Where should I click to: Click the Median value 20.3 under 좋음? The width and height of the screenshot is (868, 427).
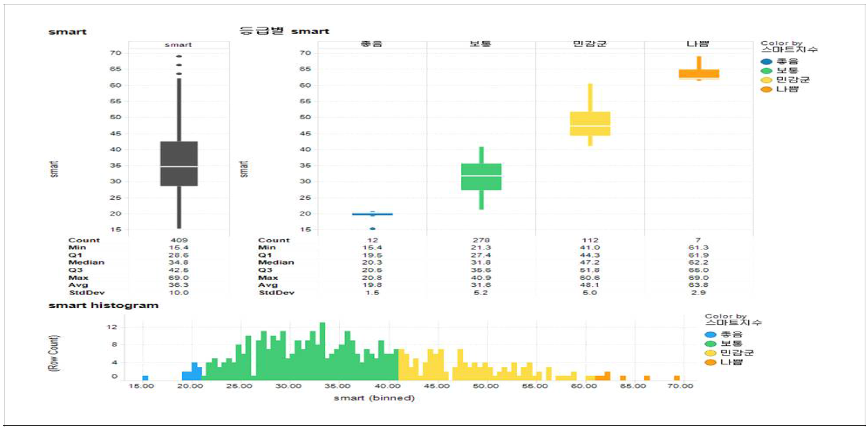point(372,262)
